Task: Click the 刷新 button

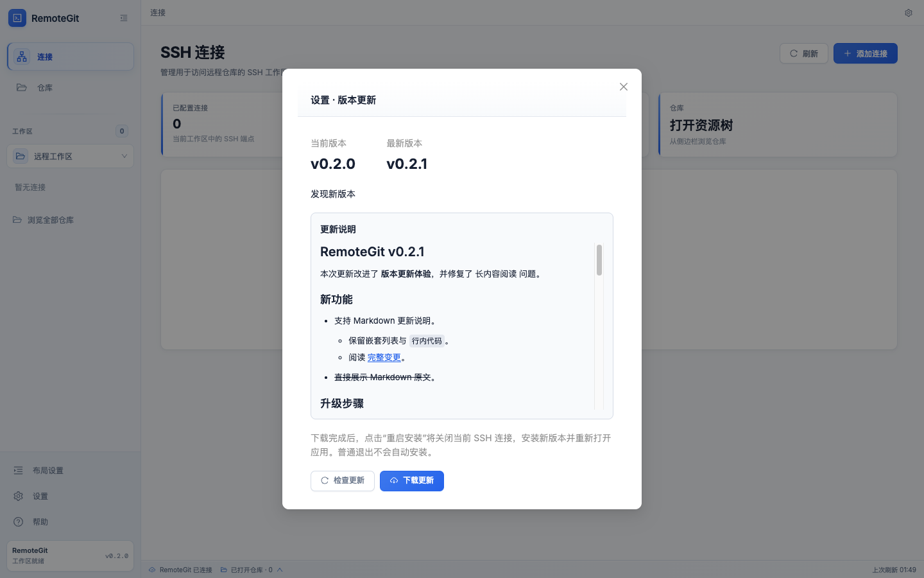Action: tap(804, 53)
